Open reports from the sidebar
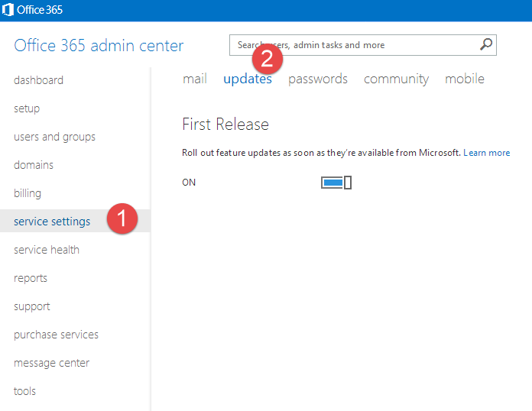 click(31, 278)
